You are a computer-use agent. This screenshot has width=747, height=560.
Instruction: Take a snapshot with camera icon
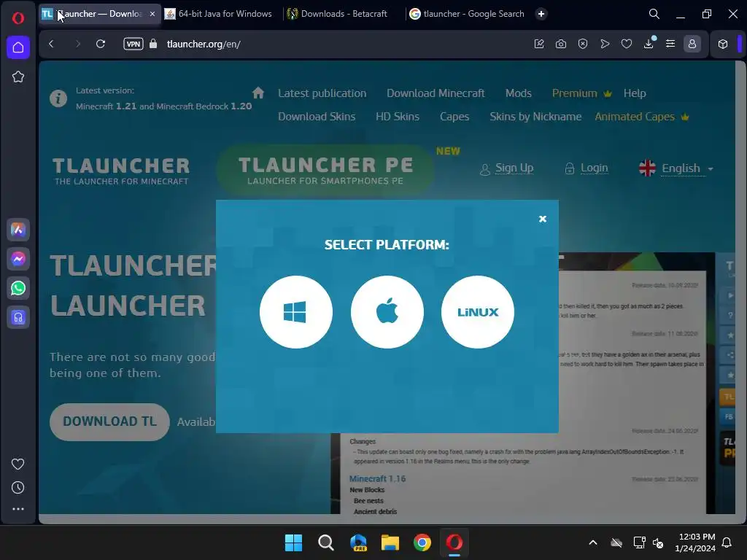coord(561,44)
